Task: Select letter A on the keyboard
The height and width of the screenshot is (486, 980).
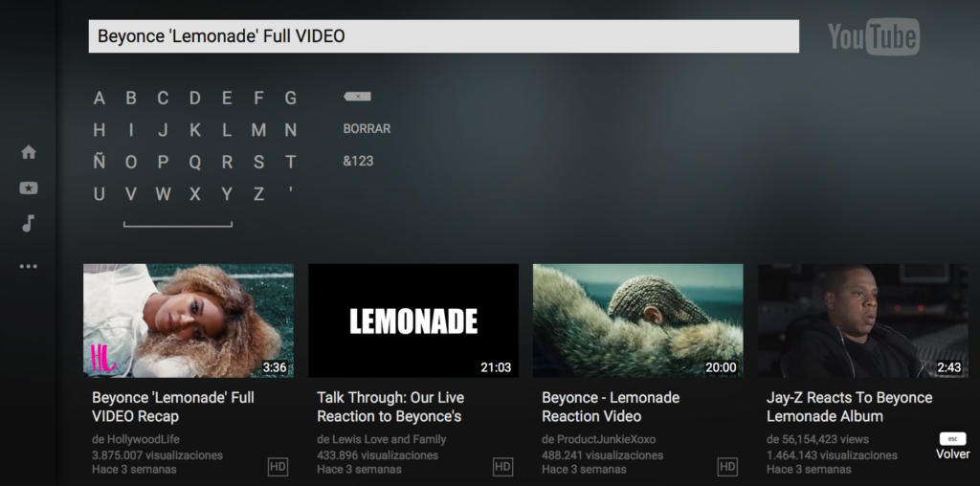Action: 99,99
